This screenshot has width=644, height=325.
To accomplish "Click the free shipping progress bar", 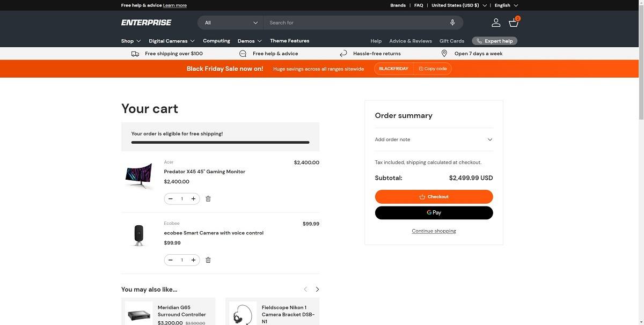I will click(x=220, y=142).
